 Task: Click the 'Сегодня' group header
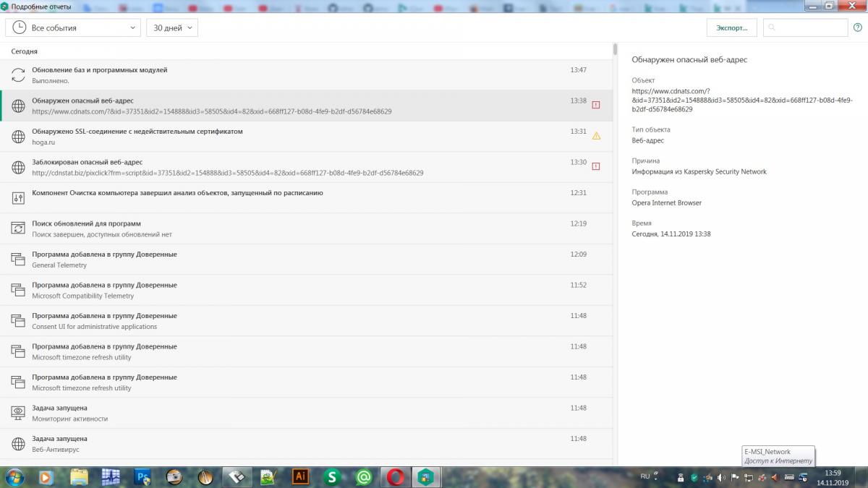pyautogui.click(x=25, y=51)
